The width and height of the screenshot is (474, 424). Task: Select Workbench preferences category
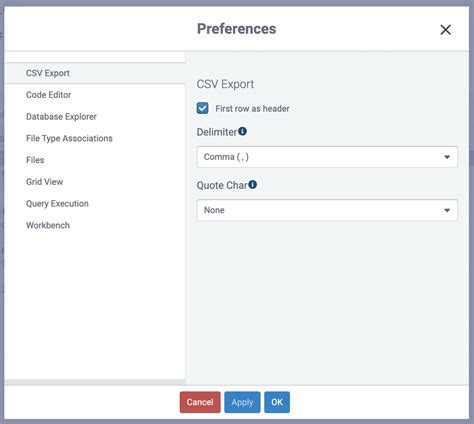95,225
